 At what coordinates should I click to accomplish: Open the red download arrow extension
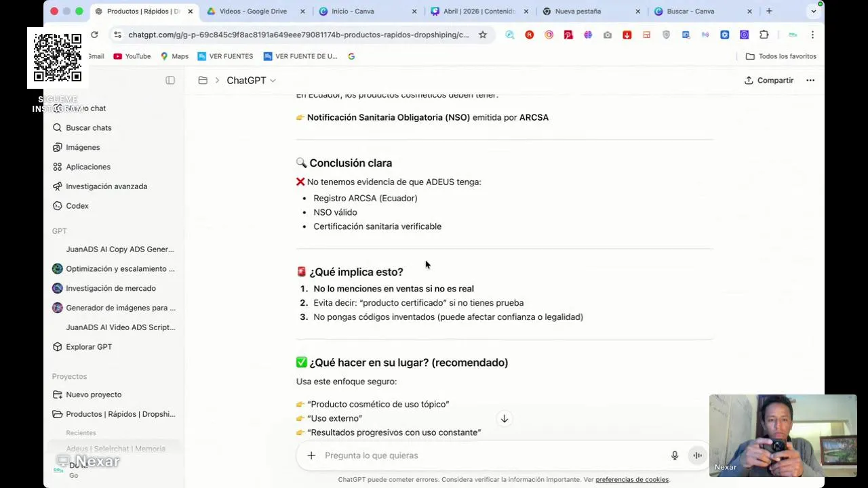[627, 35]
